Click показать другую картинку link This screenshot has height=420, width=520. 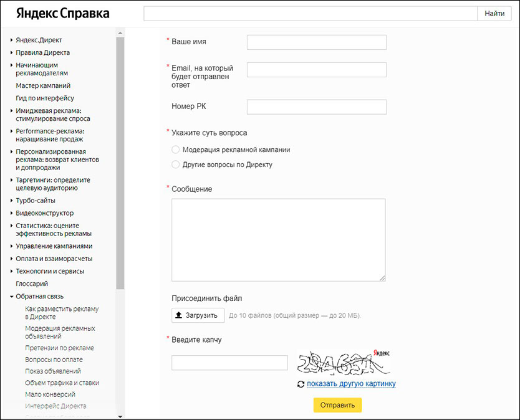pos(351,384)
